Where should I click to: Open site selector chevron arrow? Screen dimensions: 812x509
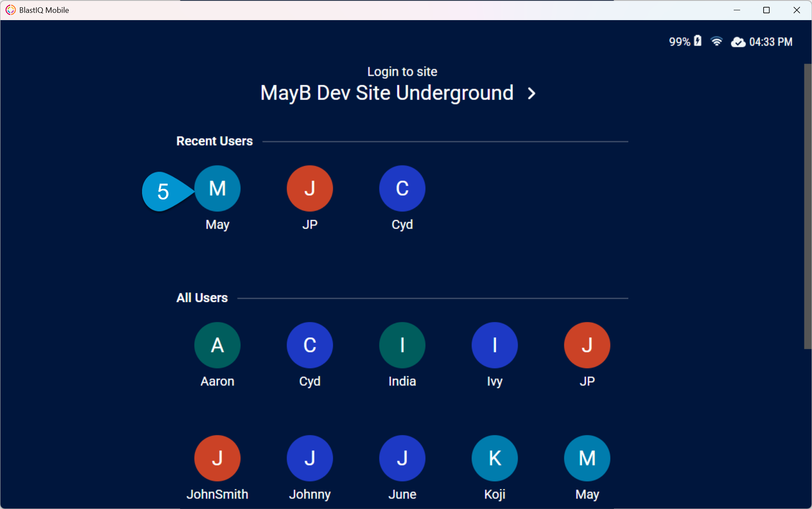pyautogui.click(x=531, y=93)
